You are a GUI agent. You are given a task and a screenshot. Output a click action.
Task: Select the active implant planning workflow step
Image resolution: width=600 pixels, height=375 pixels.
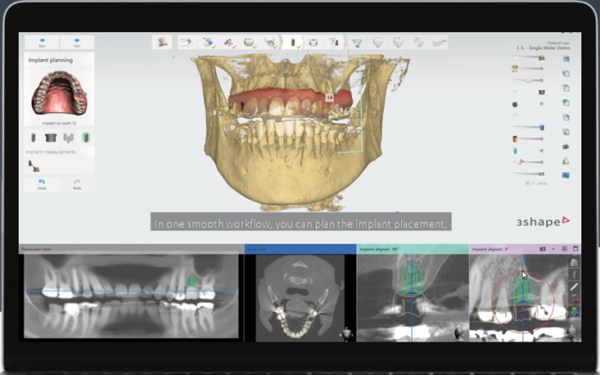(x=293, y=42)
